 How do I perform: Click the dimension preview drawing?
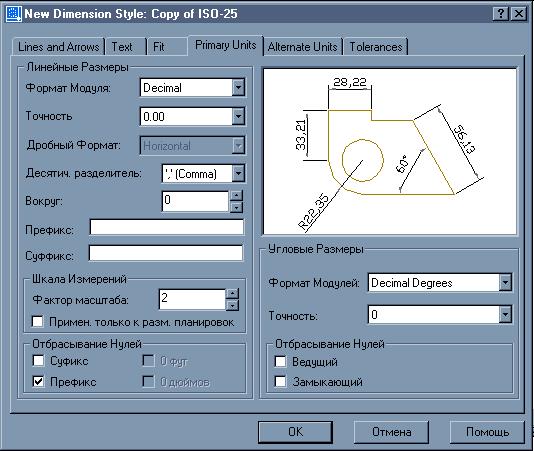coord(390,151)
